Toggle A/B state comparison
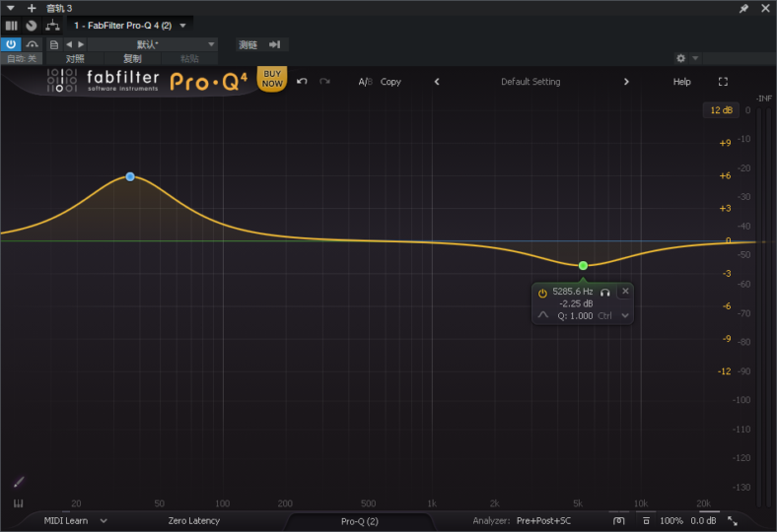The width and height of the screenshot is (777, 532). (364, 82)
